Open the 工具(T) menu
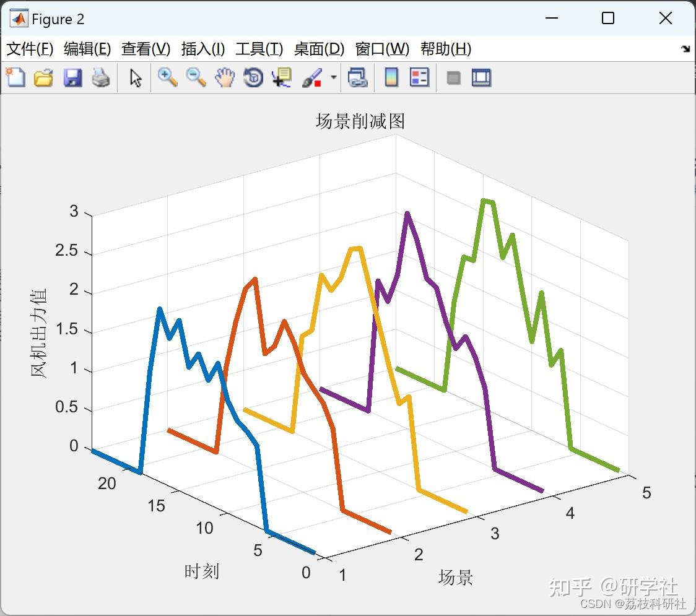This screenshot has height=616, width=696. click(x=259, y=49)
